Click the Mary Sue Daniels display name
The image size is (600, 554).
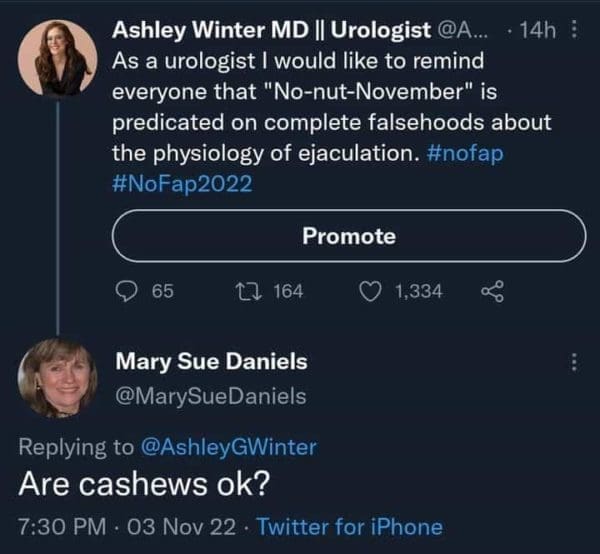click(x=212, y=360)
